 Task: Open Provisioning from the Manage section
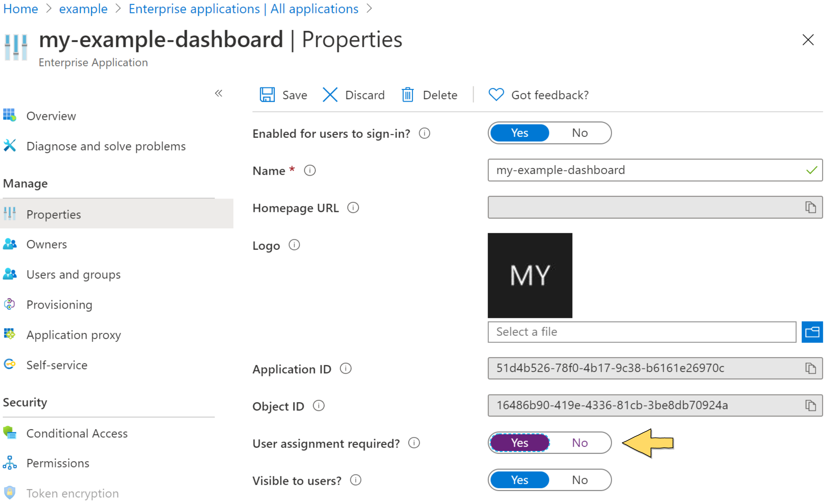pos(59,305)
